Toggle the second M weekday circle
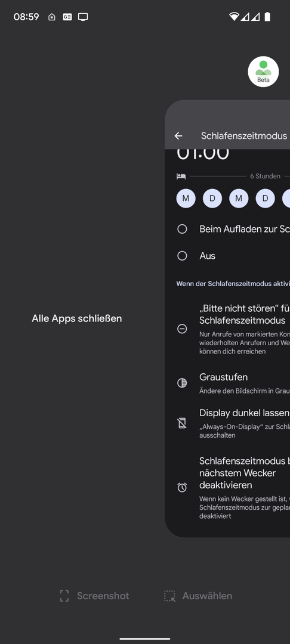290x644 pixels. pos(239,199)
